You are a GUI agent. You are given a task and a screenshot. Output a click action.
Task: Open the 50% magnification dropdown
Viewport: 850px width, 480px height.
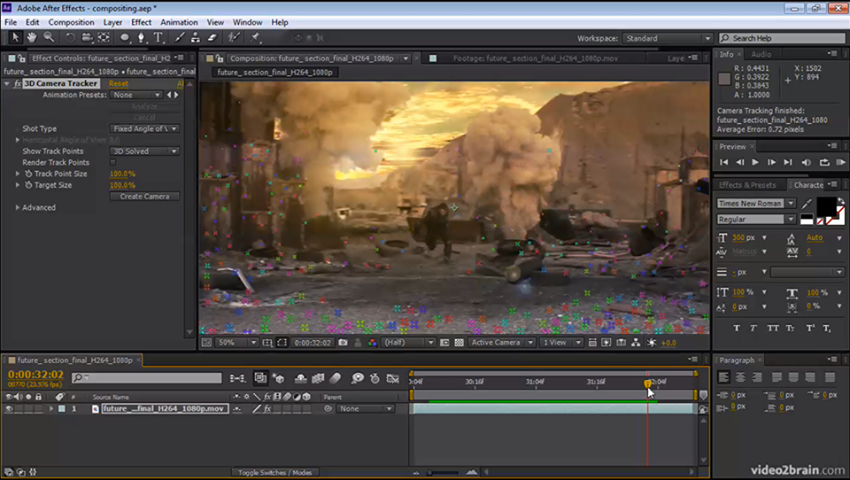(237, 342)
